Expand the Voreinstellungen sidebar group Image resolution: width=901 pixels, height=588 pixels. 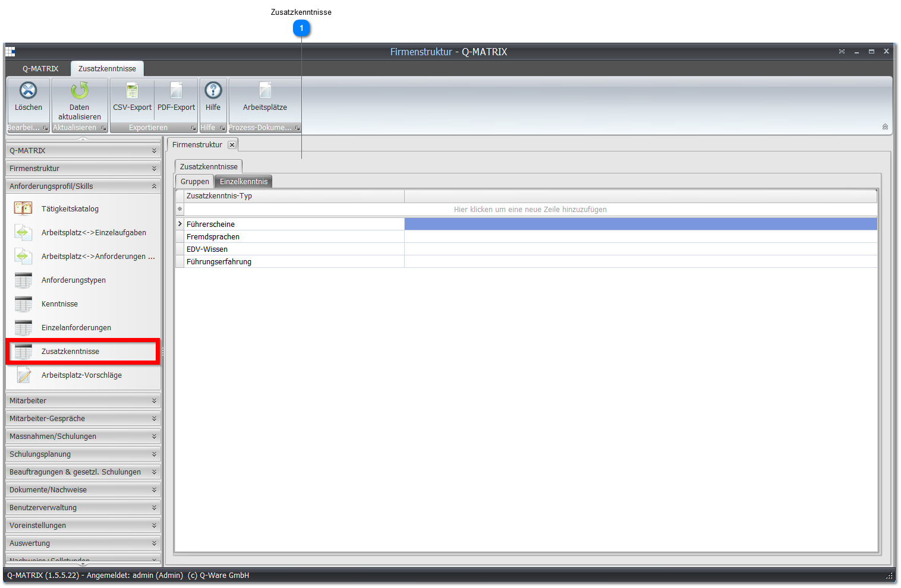[x=83, y=526]
